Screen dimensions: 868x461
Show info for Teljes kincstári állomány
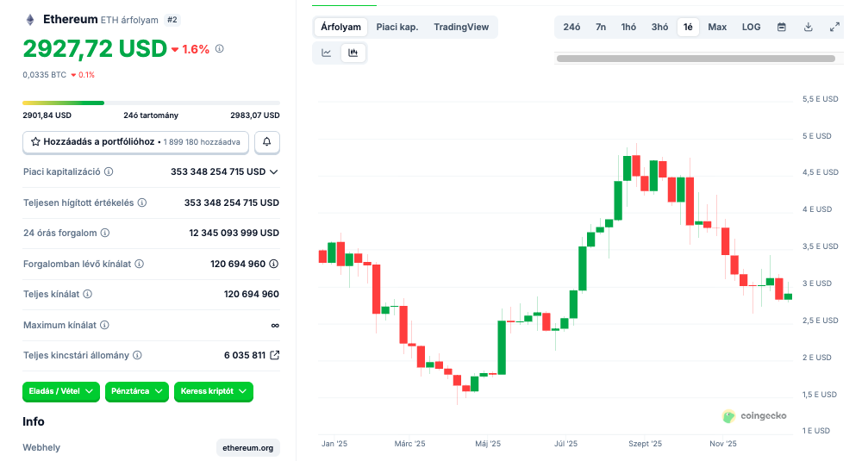tap(137, 355)
